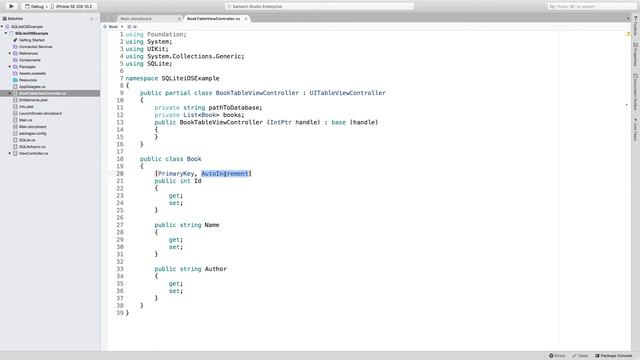This screenshot has height=360, width=640.
Task: Show the Tasks pad
Action: point(580,356)
